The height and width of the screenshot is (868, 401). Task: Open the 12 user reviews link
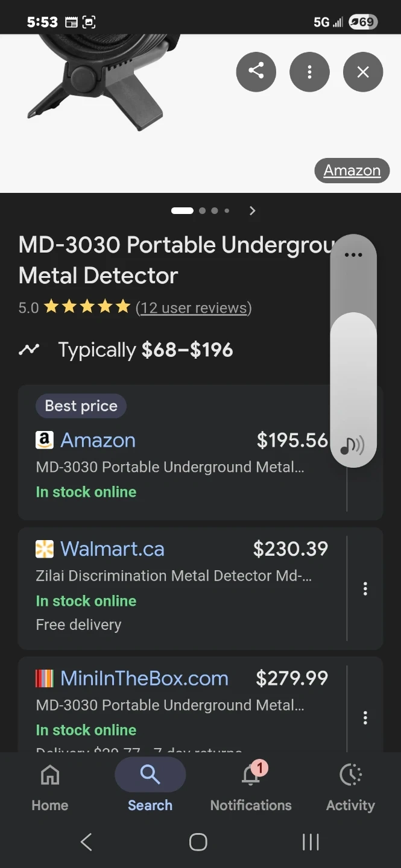tap(194, 308)
